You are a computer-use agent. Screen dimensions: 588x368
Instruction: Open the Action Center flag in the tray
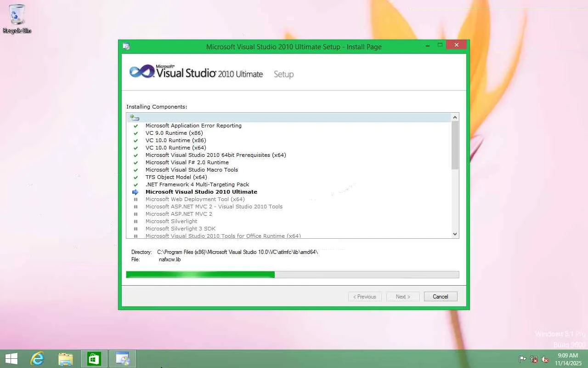coord(523,359)
